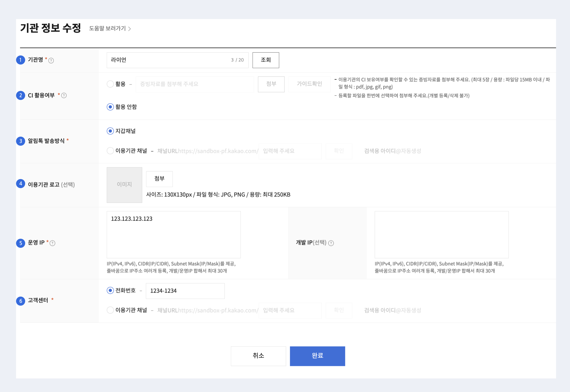Click the numbered badge 1 marker
The width and height of the screenshot is (570, 392).
[x=21, y=60]
